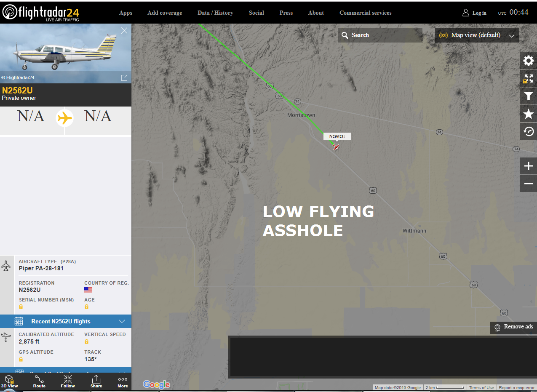This screenshot has height=392, width=537.
Task: Expand Recent N2562U flights section
Action: click(66, 321)
